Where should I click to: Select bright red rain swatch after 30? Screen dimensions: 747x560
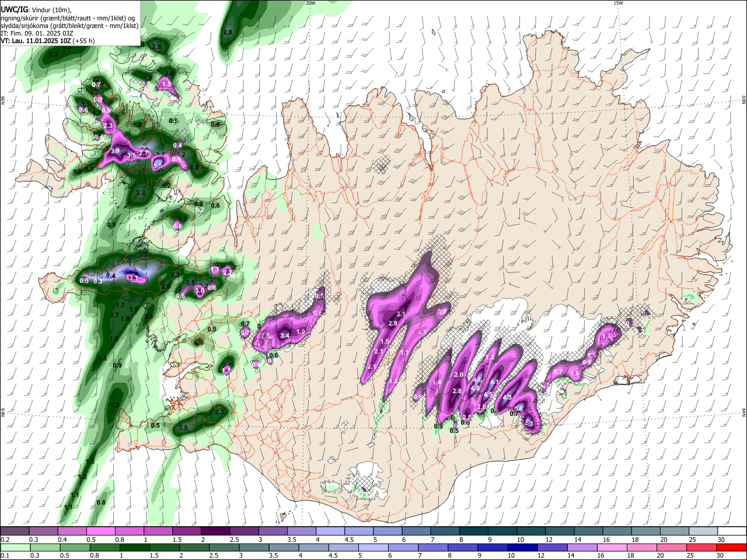point(732,547)
